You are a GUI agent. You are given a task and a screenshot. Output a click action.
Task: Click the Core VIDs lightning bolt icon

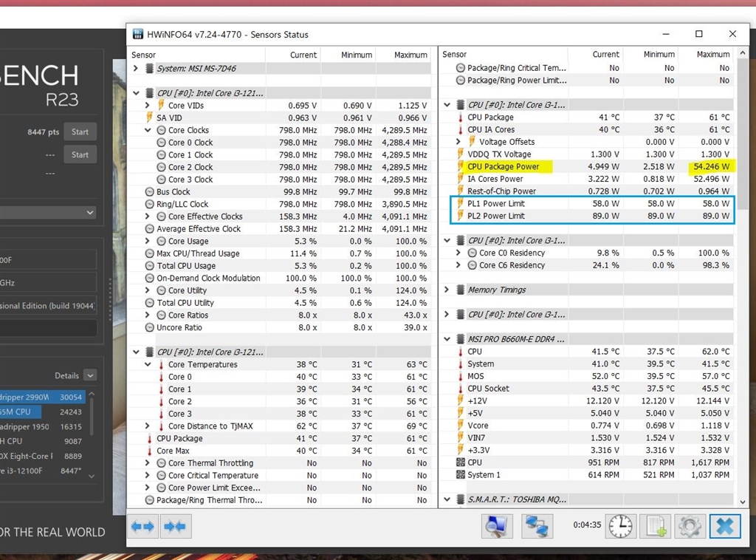click(x=161, y=105)
